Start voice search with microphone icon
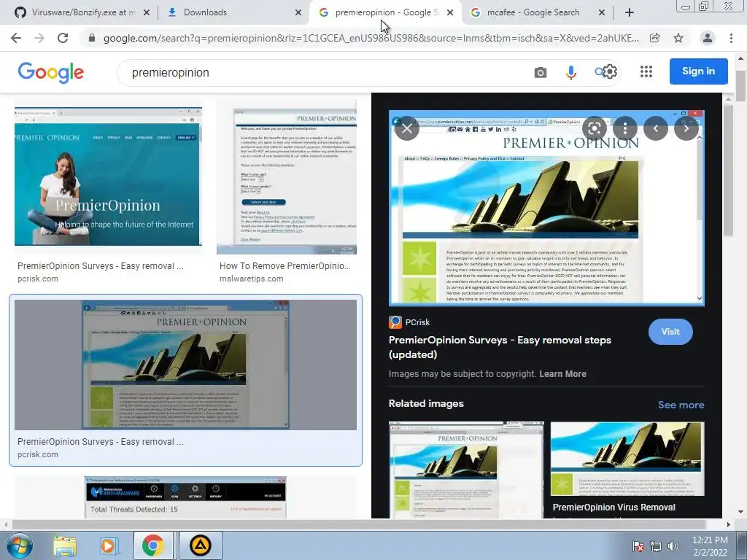This screenshot has width=747, height=560. click(x=570, y=72)
